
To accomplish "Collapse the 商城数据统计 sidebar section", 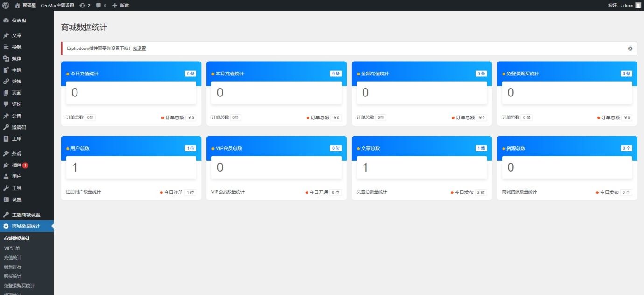I will 26,226.
